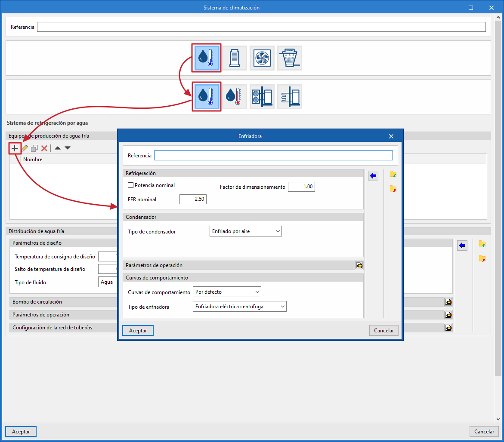Select the air-cooled heat pump unit icon
This screenshot has width=504, height=442.
[262, 97]
